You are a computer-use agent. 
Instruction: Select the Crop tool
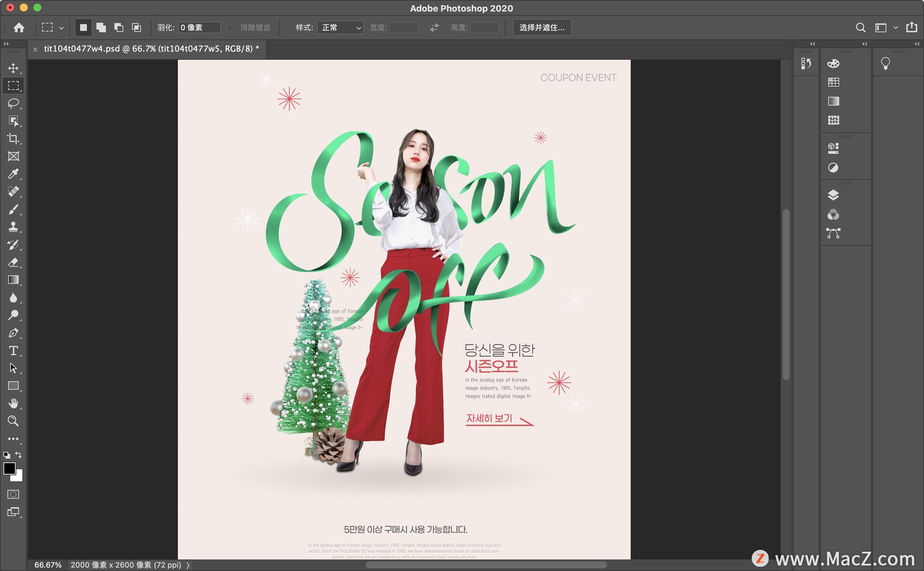[13, 139]
